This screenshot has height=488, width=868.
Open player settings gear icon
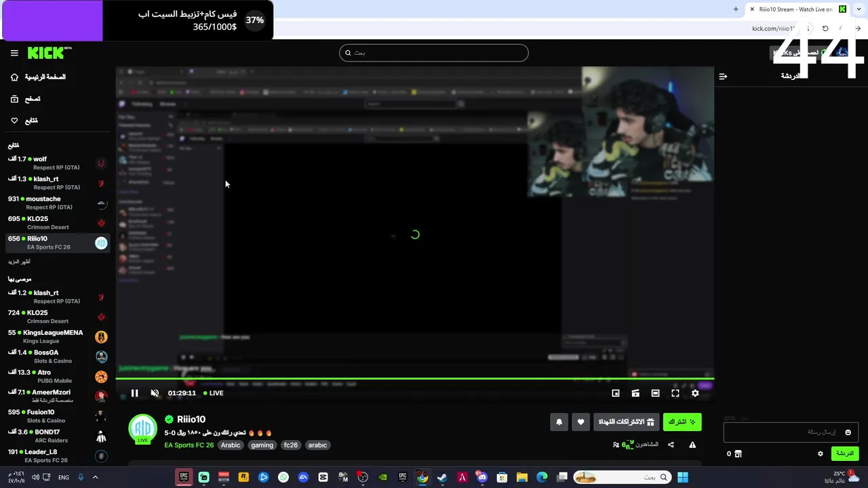(x=695, y=393)
